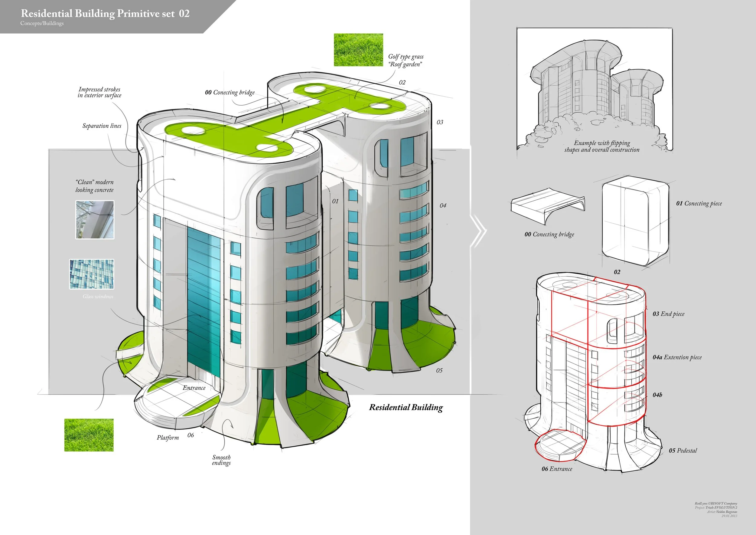Click the Impressed strokes annotation text
Viewport: 756px width, 535px height.
click(99, 92)
